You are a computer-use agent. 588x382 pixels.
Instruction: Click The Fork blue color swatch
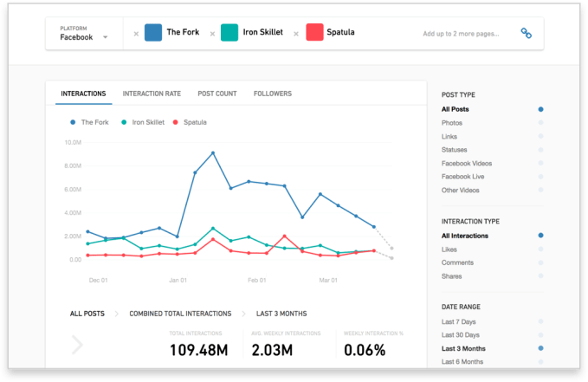[153, 33]
